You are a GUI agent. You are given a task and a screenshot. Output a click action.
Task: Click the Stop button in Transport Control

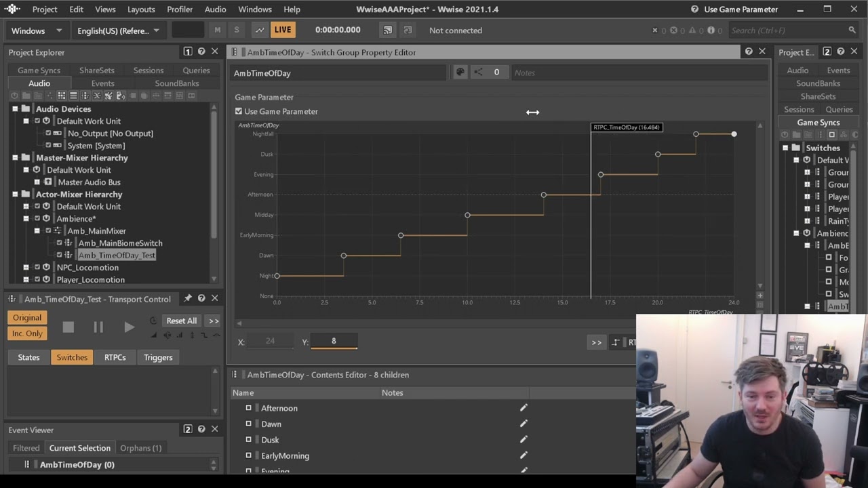tap(68, 327)
